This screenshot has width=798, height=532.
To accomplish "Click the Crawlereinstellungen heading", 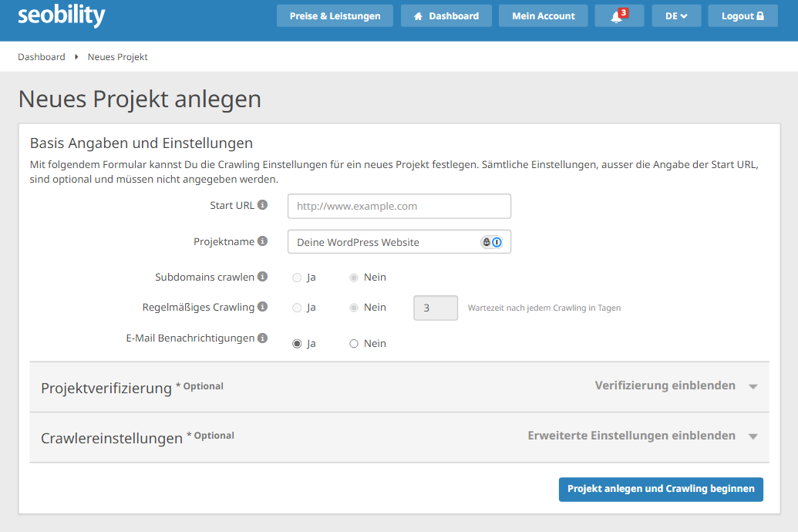I will (112, 438).
